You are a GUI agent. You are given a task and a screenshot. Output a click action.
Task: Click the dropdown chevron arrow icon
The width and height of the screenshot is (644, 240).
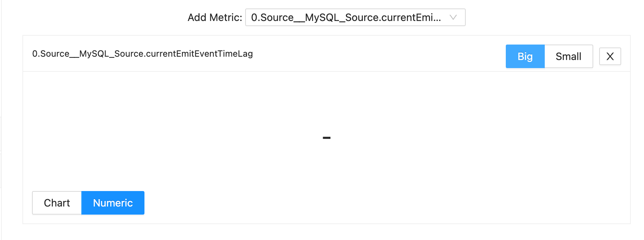tap(453, 17)
